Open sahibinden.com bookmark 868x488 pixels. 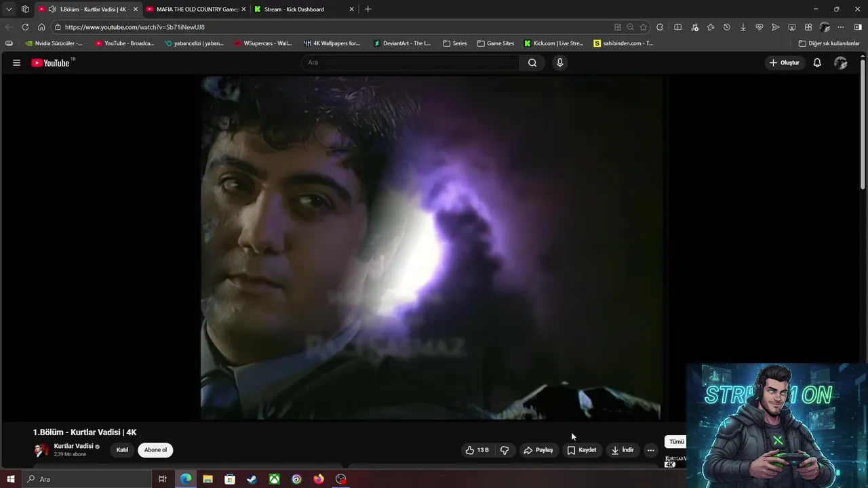(623, 43)
